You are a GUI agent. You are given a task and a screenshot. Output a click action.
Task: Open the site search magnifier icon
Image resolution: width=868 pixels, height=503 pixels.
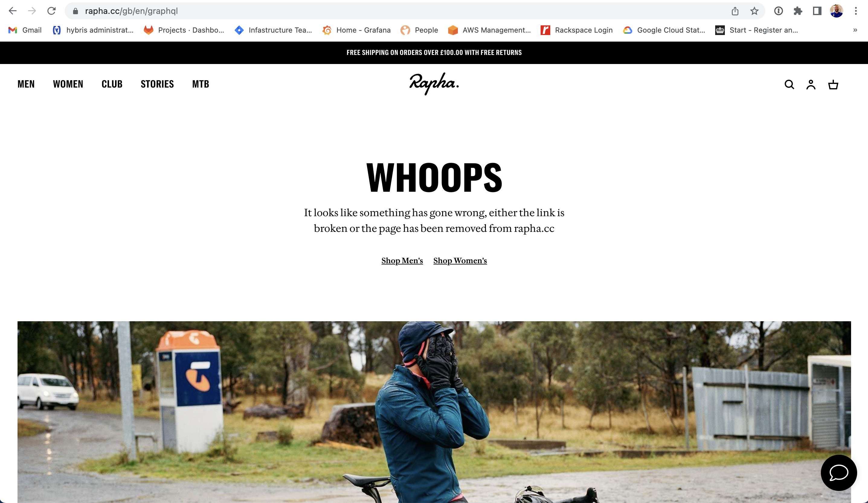(x=789, y=84)
